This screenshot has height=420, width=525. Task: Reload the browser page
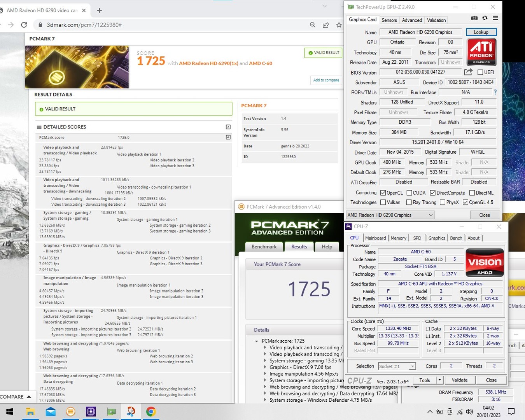(x=24, y=25)
